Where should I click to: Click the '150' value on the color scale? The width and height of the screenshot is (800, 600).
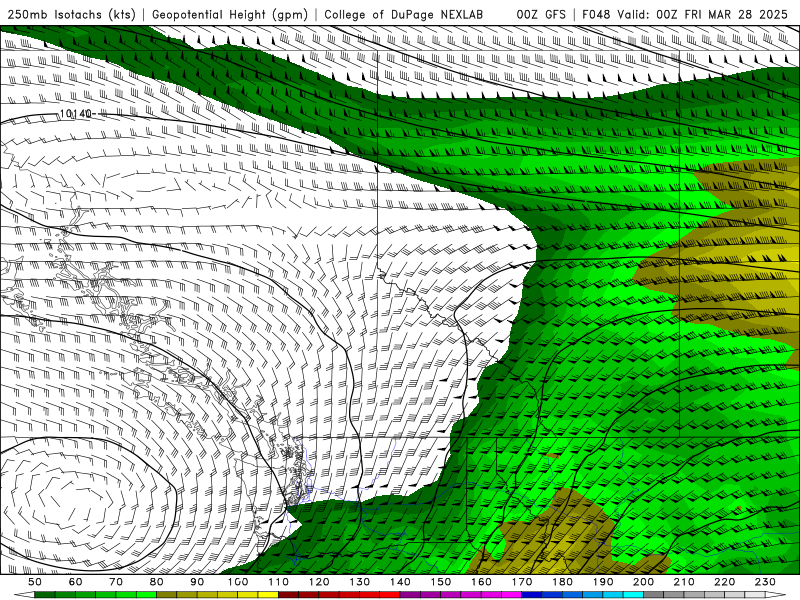click(441, 582)
